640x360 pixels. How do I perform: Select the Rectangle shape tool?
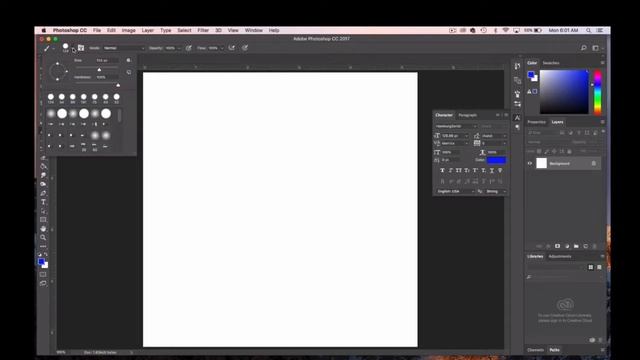point(43,220)
